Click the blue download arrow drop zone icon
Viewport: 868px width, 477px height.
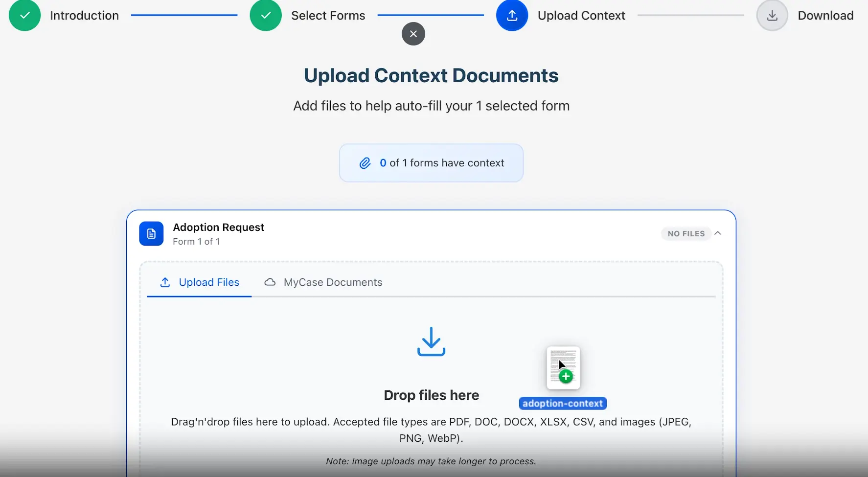[x=431, y=341]
